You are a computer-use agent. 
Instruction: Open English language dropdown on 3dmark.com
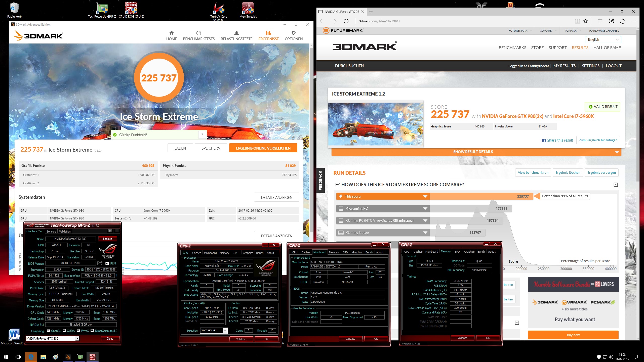(603, 39)
